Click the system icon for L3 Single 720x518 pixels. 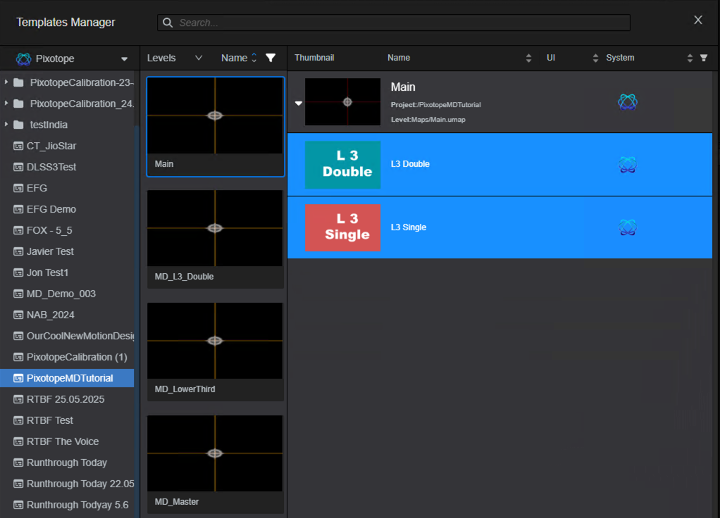[627, 227]
